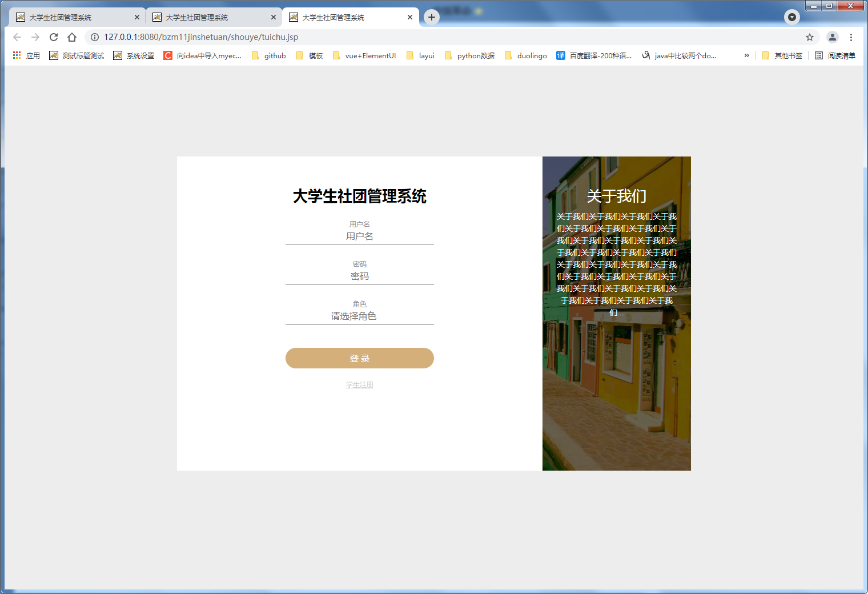Open the java中比较两个do... bookmark
868x594 pixels.
click(x=679, y=55)
